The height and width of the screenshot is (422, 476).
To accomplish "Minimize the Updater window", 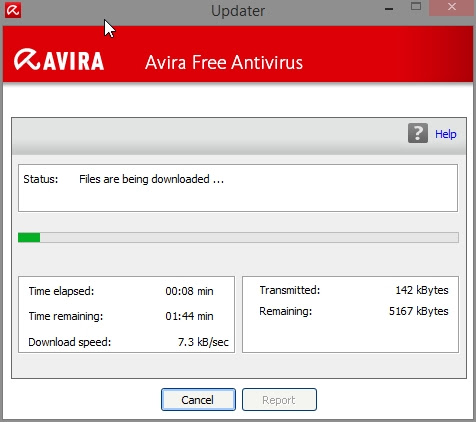I will tap(389, 9).
